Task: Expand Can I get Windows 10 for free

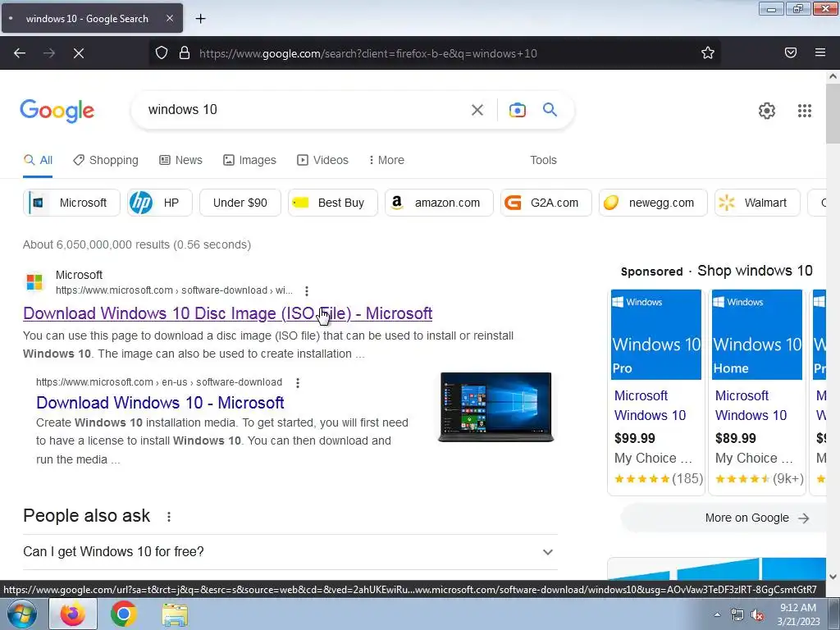Action: 290,552
